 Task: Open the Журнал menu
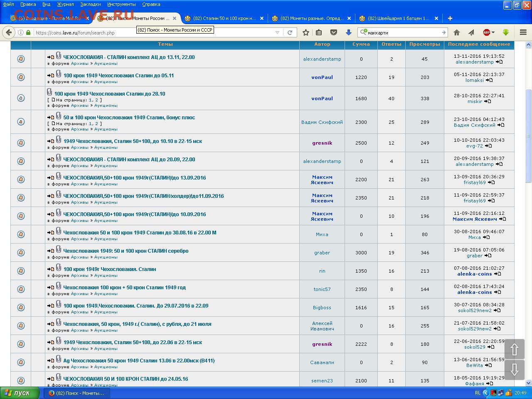pos(65,4)
